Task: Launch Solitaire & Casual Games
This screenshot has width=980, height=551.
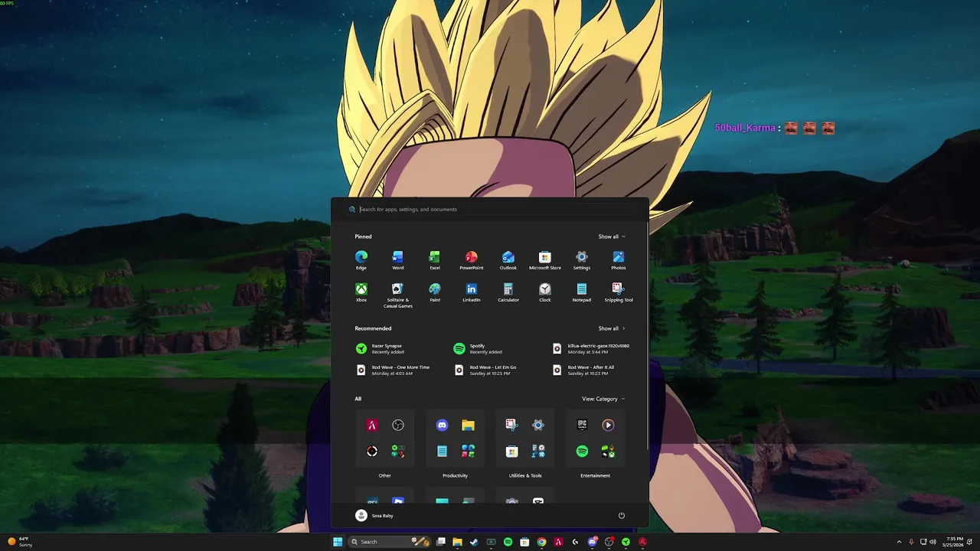Action: pyautogui.click(x=397, y=295)
